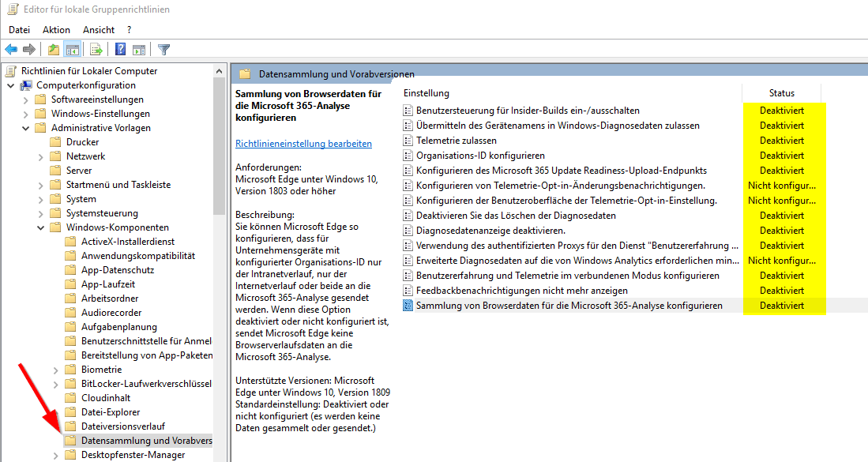Viewport: 868px width, 462px height.
Task: Click the filter funnel toolbar icon
Action: (163, 49)
